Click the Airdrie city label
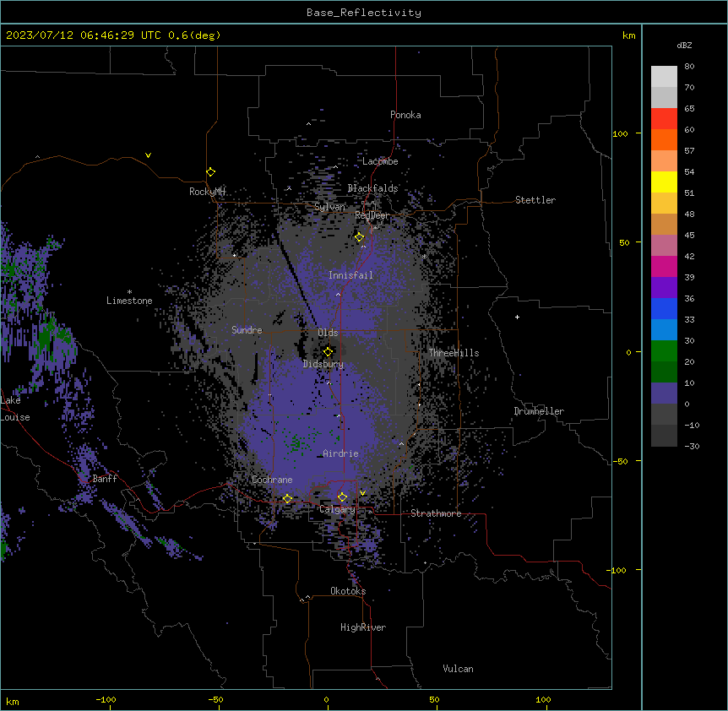The width and height of the screenshot is (728, 711). [x=340, y=453]
